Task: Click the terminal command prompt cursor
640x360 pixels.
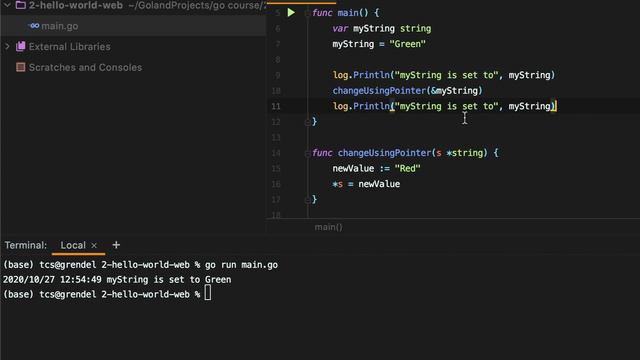Action: point(208,293)
